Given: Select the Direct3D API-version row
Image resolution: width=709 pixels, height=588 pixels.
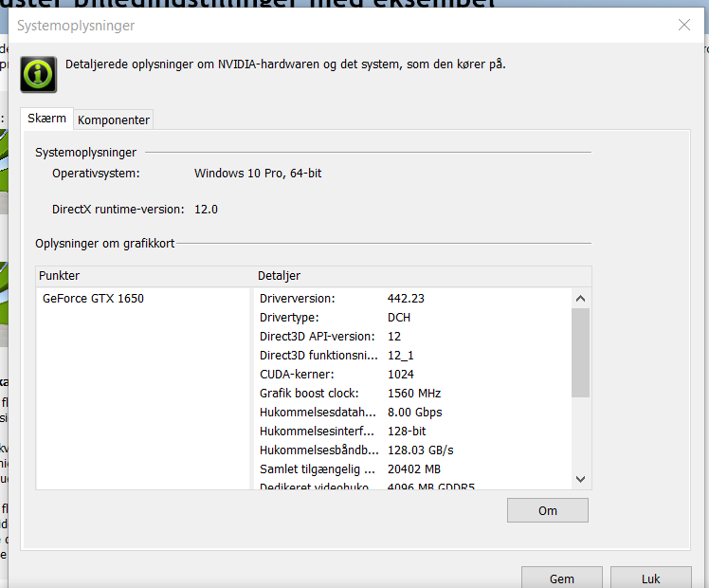Looking at the screenshot, I should 413,337.
